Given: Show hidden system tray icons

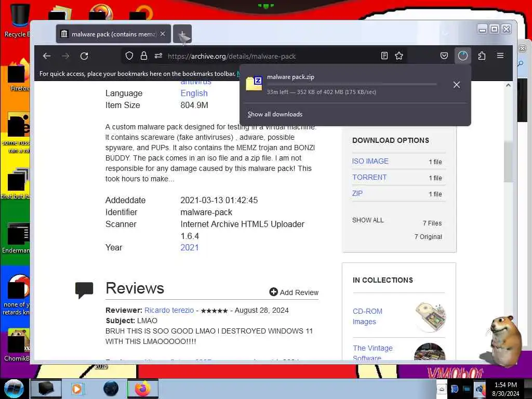Looking at the screenshot, I should [x=442, y=389].
